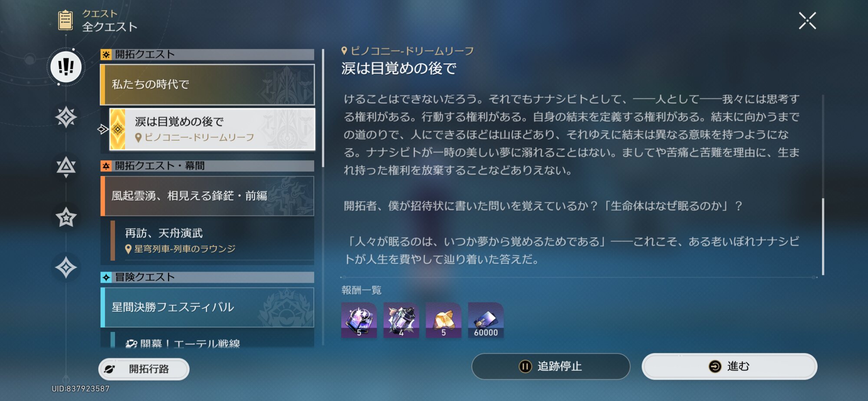This screenshot has width=868, height=401.
Task: View the 60000 credits reward item
Action: pos(486,320)
